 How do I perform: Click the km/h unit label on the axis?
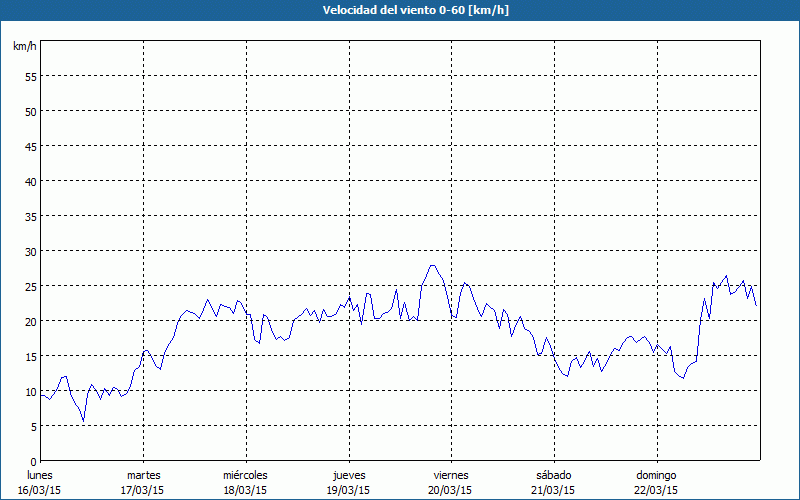(25, 47)
